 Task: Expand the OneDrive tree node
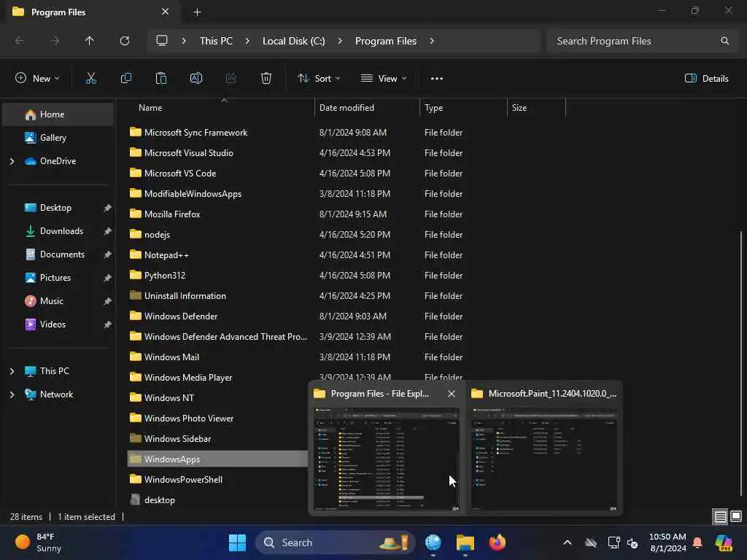pos(12,161)
